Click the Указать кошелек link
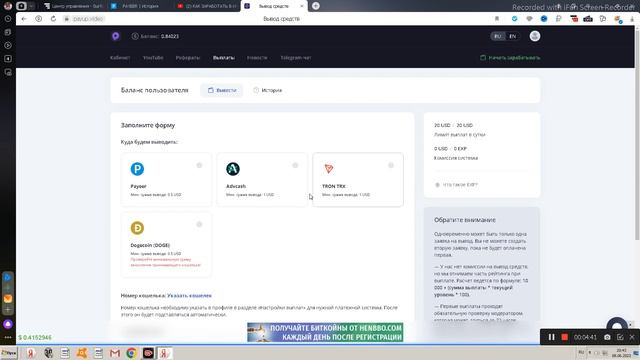The width and height of the screenshot is (640, 360). tap(189, 296)
